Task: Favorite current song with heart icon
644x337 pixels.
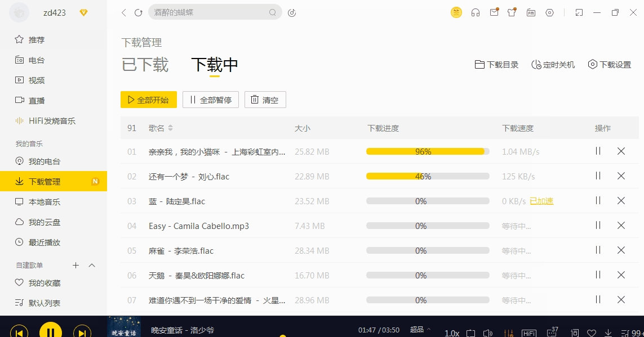Action: (x=592, y=333)
